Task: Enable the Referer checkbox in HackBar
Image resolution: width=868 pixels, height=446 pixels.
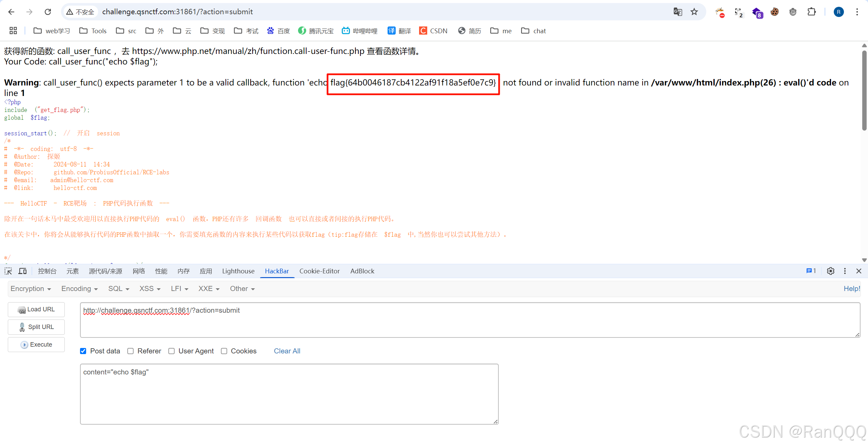Action: 131,351
